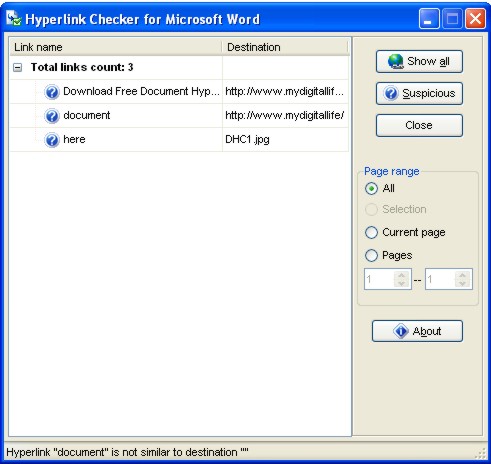This screenshot has height=464, width=491.
Task: Click the Hyperlink Checker app icon in title bar
Action: 14,19
